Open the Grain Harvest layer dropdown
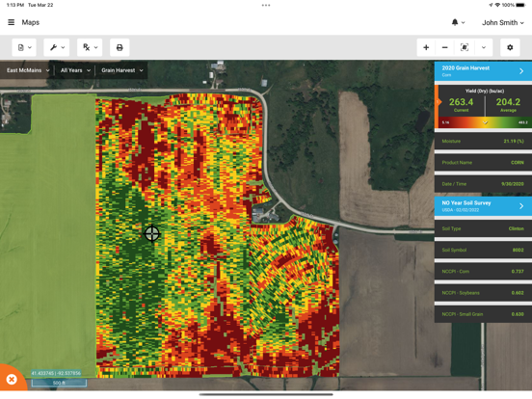Image resolution: width=532 pixels, height=399 pixels. [x=121, y=70]
